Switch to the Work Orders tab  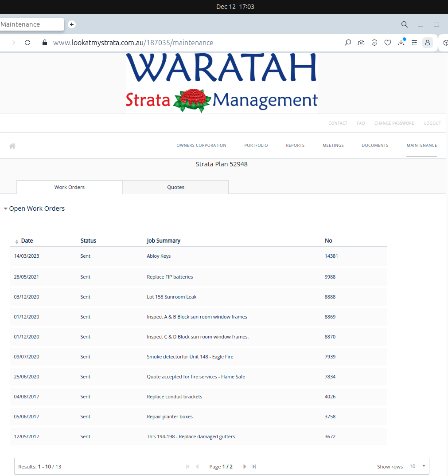click(x=70, y=187)
